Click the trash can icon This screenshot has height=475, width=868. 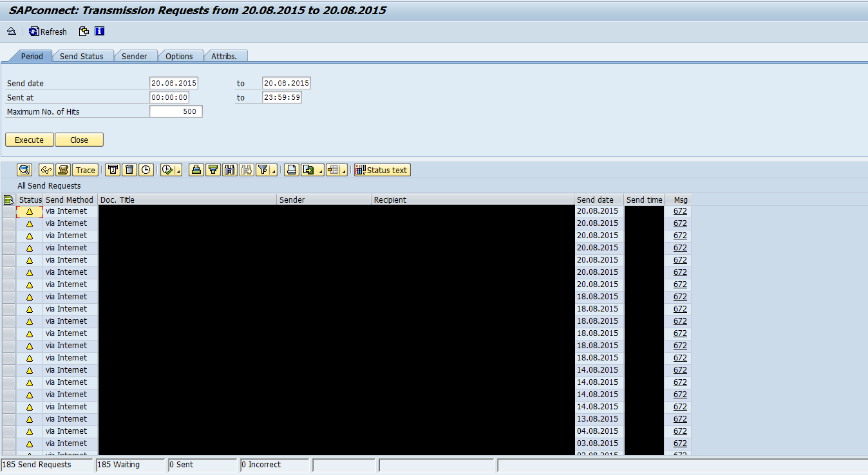tap(129, 170)
